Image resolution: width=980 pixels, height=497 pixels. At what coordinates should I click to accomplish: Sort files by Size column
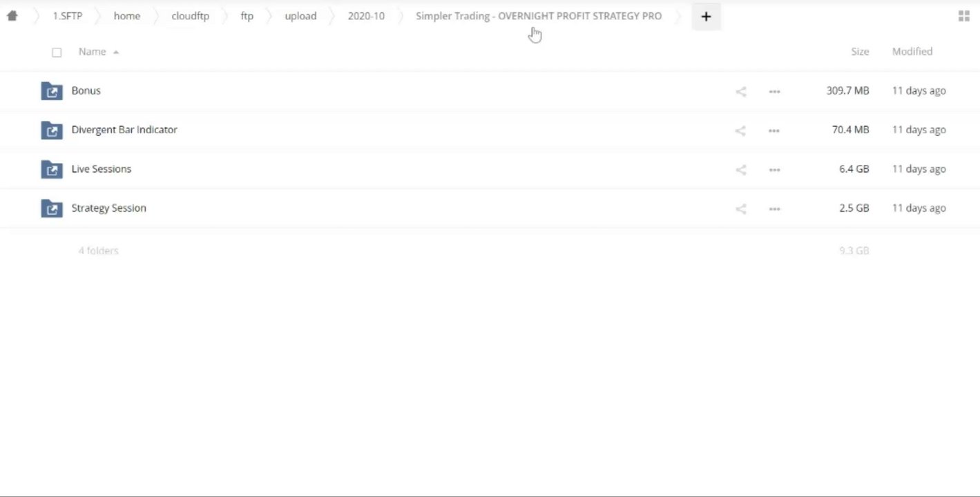860,52
